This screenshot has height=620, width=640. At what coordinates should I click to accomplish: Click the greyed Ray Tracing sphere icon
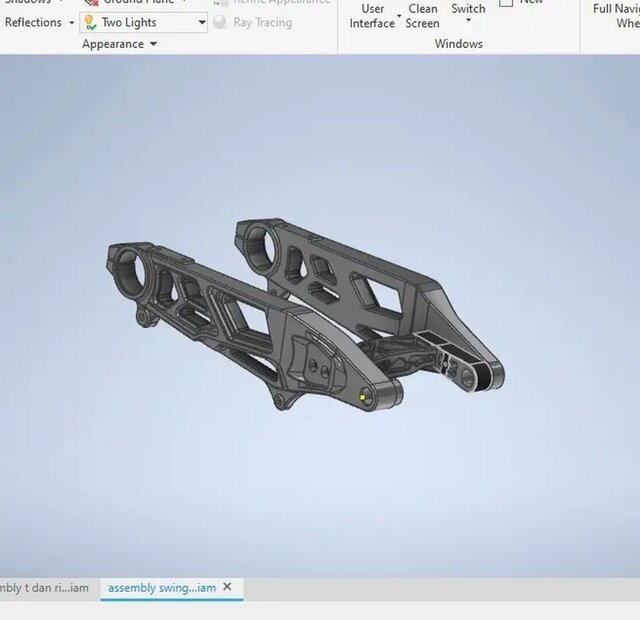pyautogui.click(x=220, y=22)
